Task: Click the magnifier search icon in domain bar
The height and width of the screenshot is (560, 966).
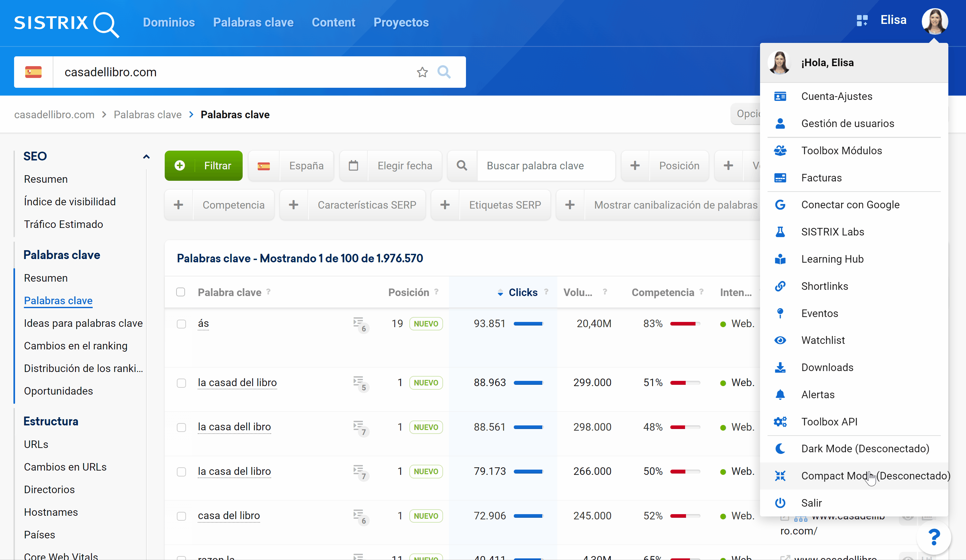Action: (x=444, y=72)
